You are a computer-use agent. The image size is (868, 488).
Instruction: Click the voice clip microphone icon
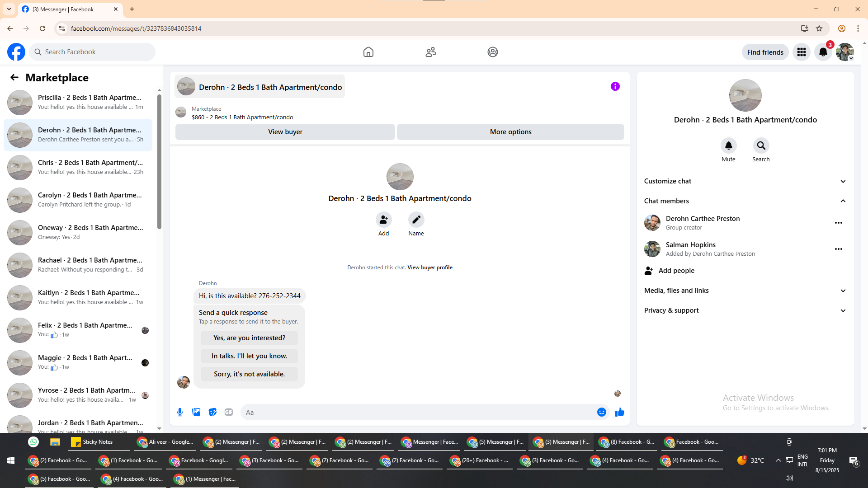180,412
